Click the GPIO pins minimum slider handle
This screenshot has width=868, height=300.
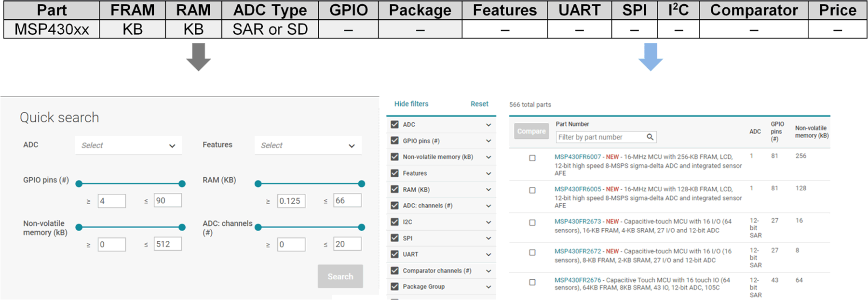click(x=79, y=184)
